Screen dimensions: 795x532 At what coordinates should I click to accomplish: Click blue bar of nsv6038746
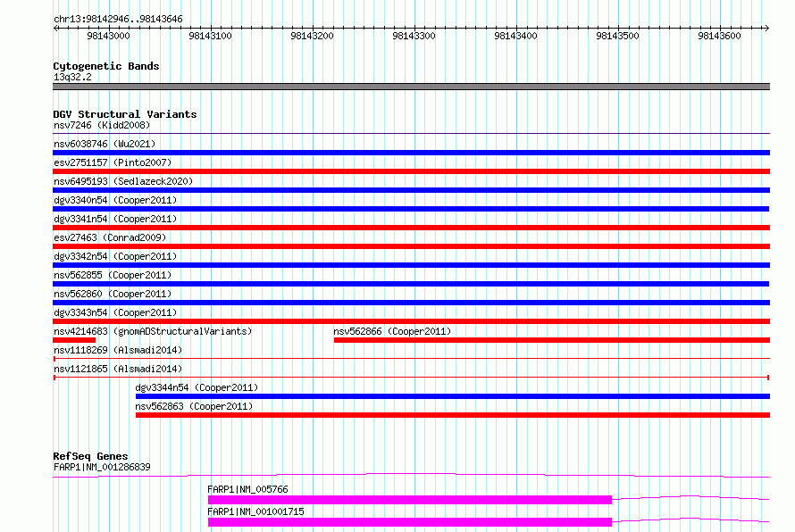coord(411,153)
